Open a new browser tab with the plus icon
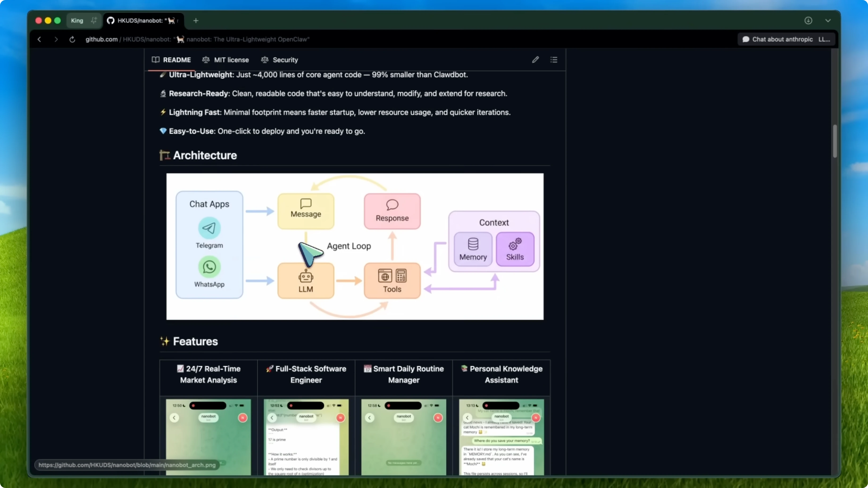 196,21
